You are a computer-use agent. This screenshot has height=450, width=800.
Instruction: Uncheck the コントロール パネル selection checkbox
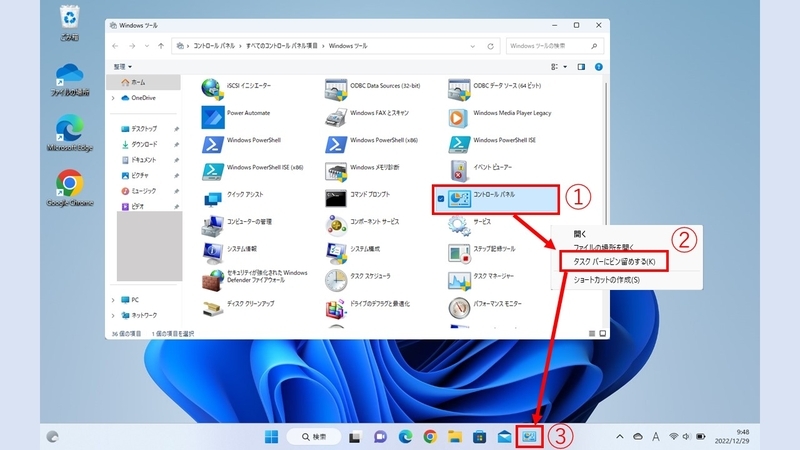pyautogui.click(x=441, y=199)
